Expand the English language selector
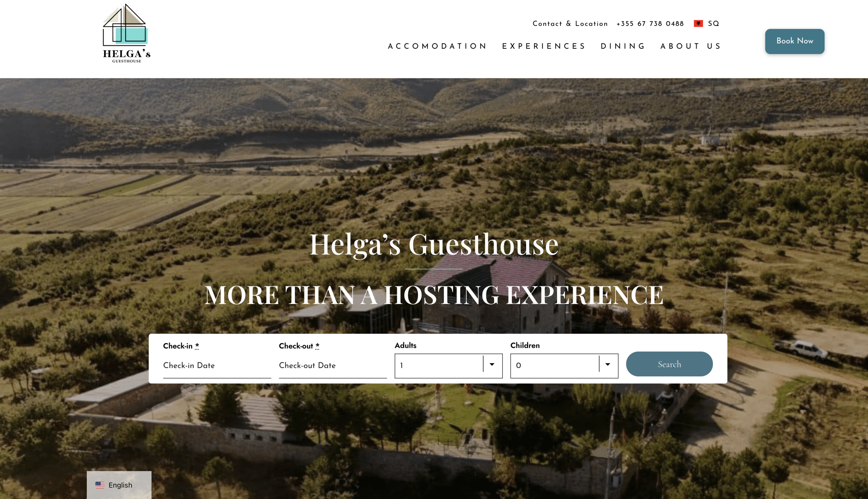 119,485
